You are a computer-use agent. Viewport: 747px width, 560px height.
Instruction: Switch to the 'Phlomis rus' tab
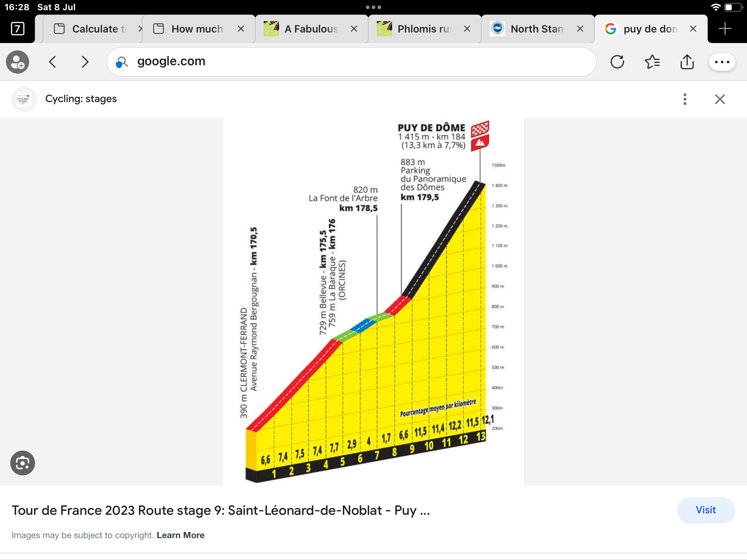click(x=424, y=29)
